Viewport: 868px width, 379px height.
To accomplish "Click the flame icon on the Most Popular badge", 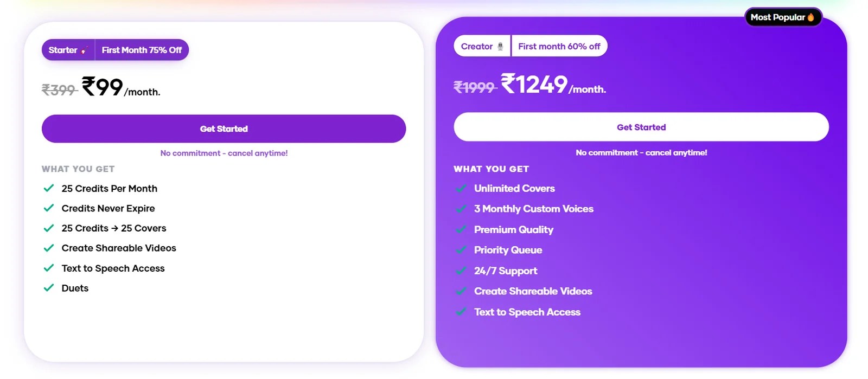I will pos(810,17).
